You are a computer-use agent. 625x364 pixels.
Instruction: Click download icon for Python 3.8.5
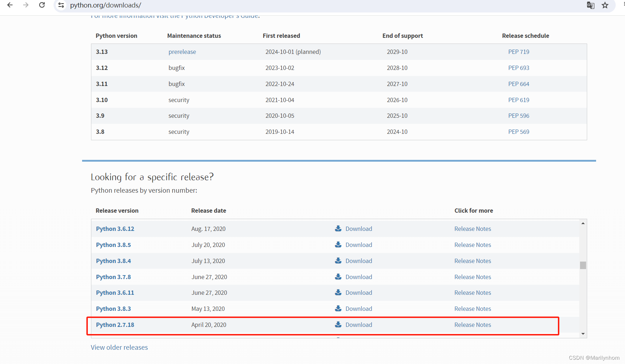[338, 244]
